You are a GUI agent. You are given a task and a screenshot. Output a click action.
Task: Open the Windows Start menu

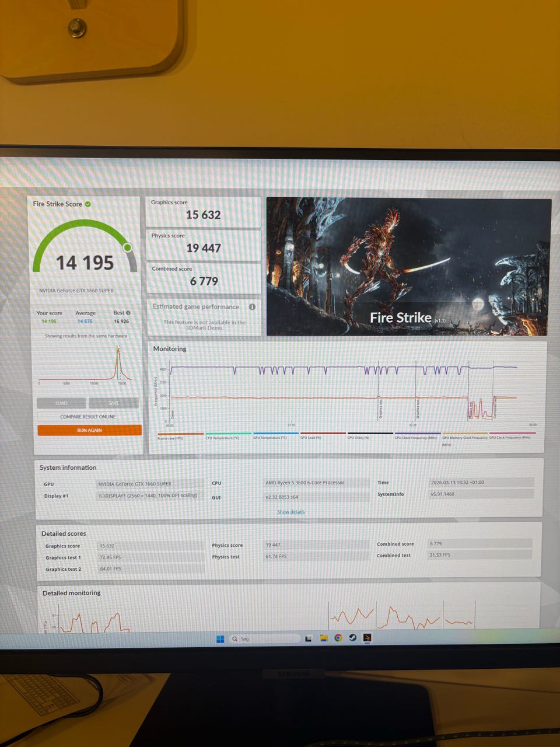coord(220,639)
